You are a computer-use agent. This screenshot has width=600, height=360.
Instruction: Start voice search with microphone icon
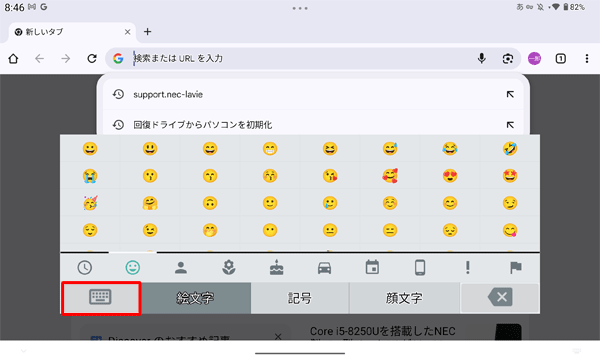tap(482, 59)
